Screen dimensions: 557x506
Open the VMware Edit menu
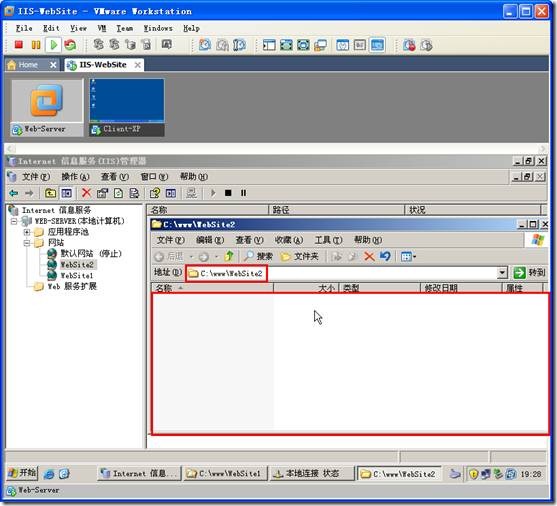click(x=51, y=28)
